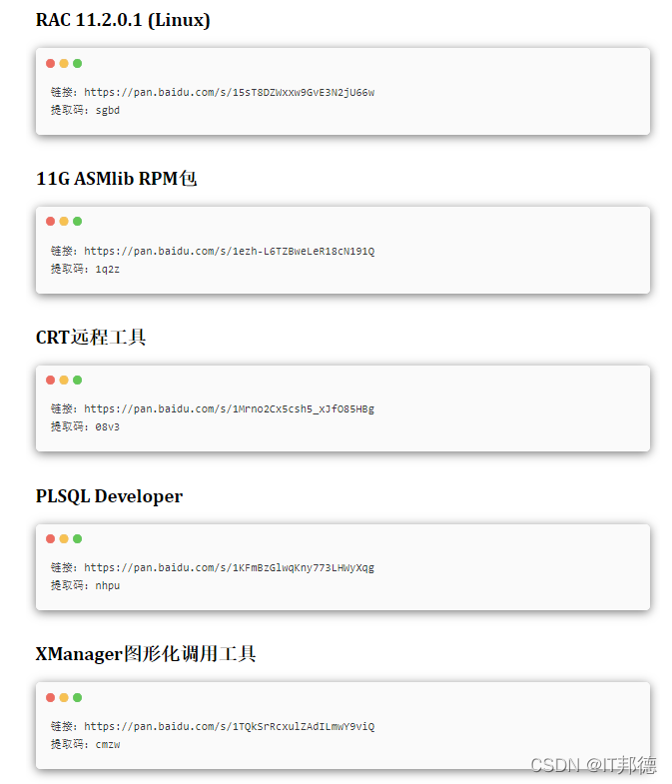Screen dimensions: 672x784
Task: Click the "提取码:" label beside nhpu
Action: [x=70, y=586]
